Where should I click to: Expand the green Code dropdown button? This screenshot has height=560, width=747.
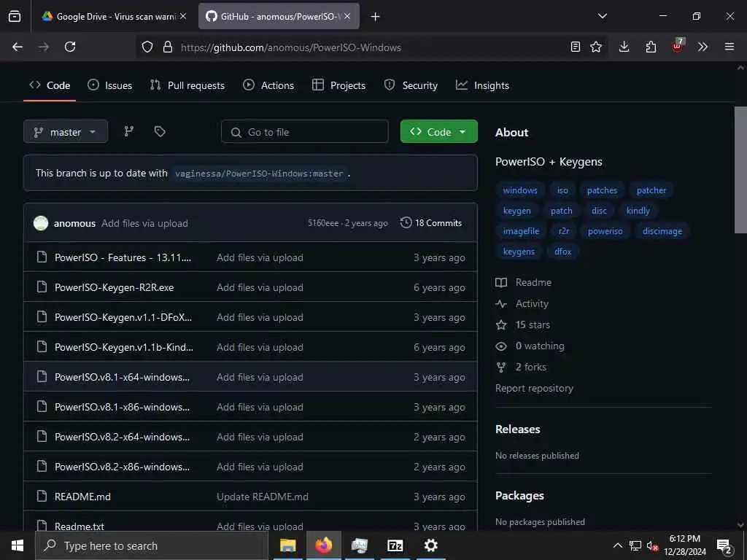(x=438, y=131)
